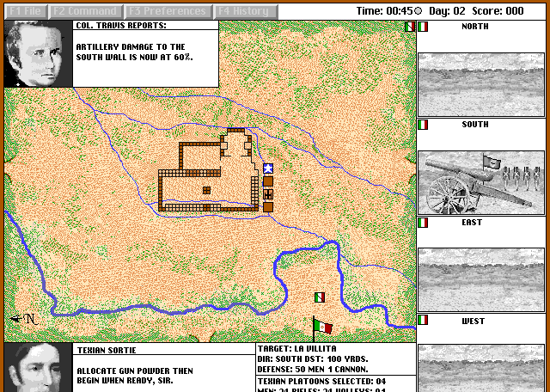Select the Texian star flag unit

click(x=268, y=168)
